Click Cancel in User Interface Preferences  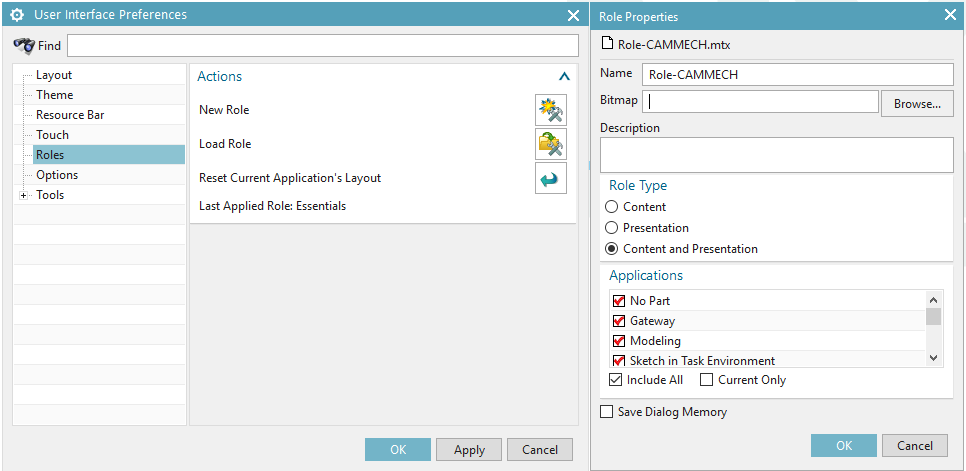coord(540,449)
